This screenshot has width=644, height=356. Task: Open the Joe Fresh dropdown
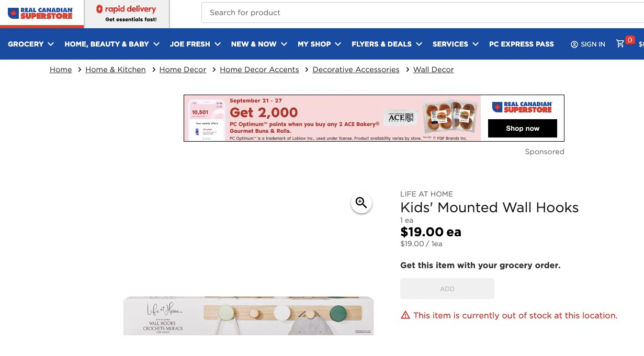(195, 44)
